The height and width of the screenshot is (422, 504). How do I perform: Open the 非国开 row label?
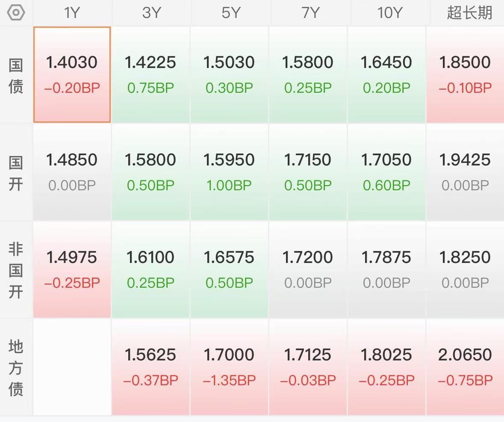tap(16, 270)
